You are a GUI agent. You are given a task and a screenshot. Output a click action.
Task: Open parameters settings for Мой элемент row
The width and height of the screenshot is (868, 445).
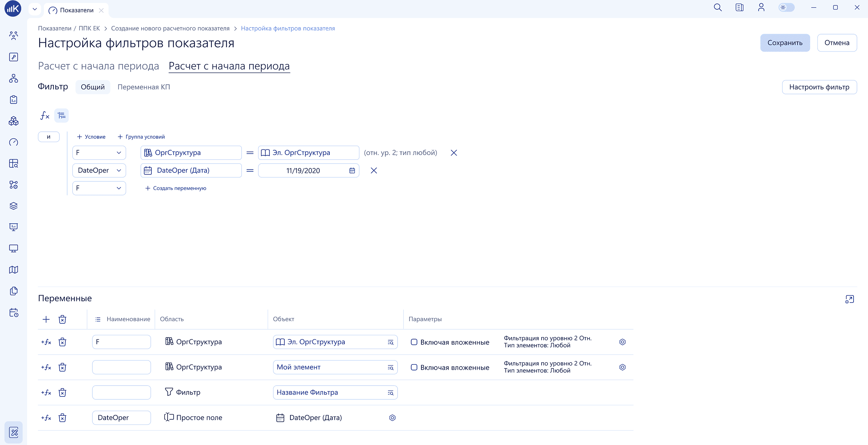pos(622,367)
